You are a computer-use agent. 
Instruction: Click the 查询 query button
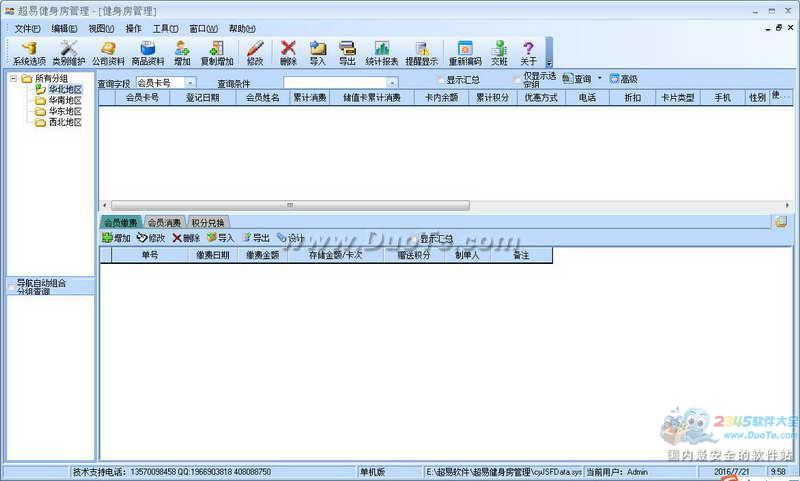(577, 79)
